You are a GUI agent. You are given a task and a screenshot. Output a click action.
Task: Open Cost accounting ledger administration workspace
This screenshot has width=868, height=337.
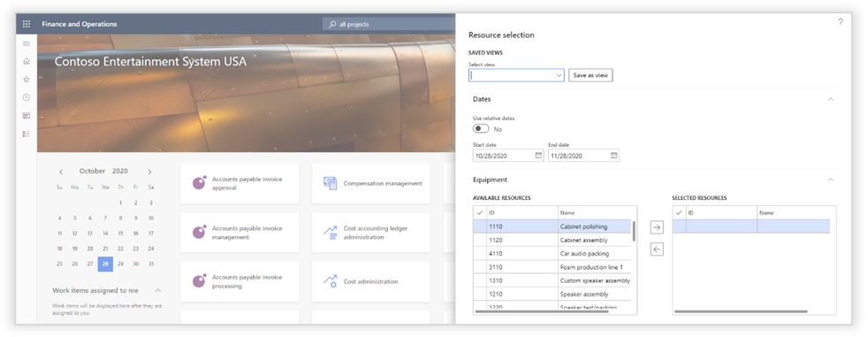pos(370,233)
